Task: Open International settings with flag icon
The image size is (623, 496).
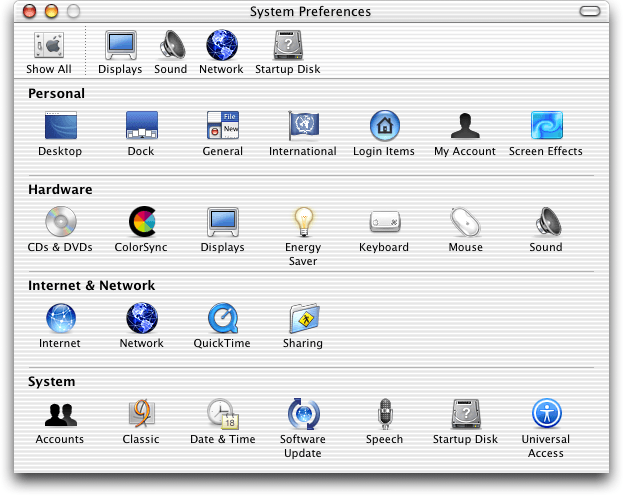Action: coord(303,126)
